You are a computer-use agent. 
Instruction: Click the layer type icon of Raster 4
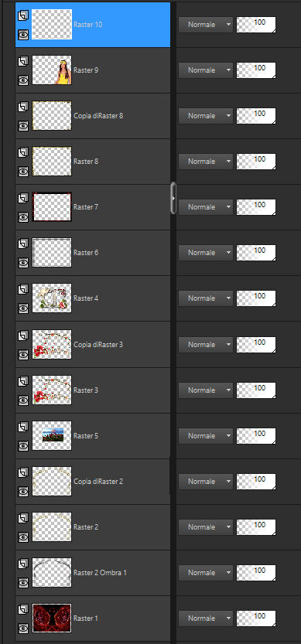point(23,290)
